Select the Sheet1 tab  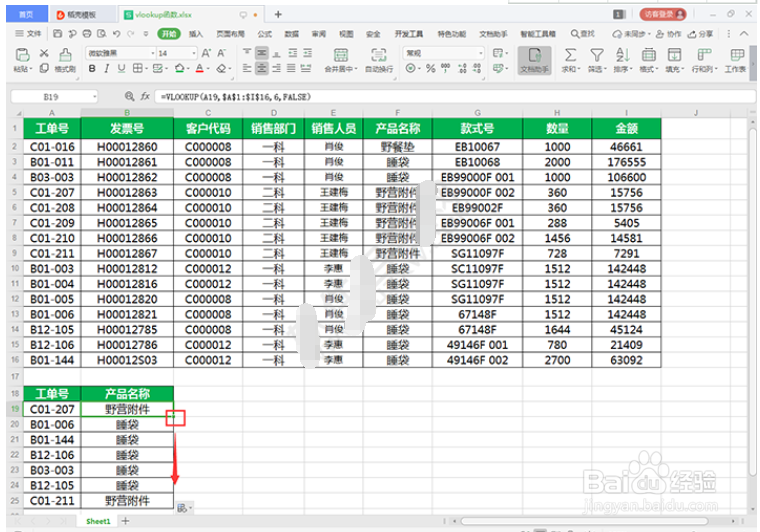[98, 521]
